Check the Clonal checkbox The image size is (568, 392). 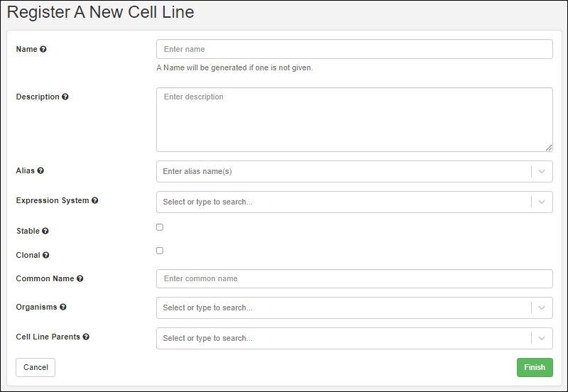point(160,251)
